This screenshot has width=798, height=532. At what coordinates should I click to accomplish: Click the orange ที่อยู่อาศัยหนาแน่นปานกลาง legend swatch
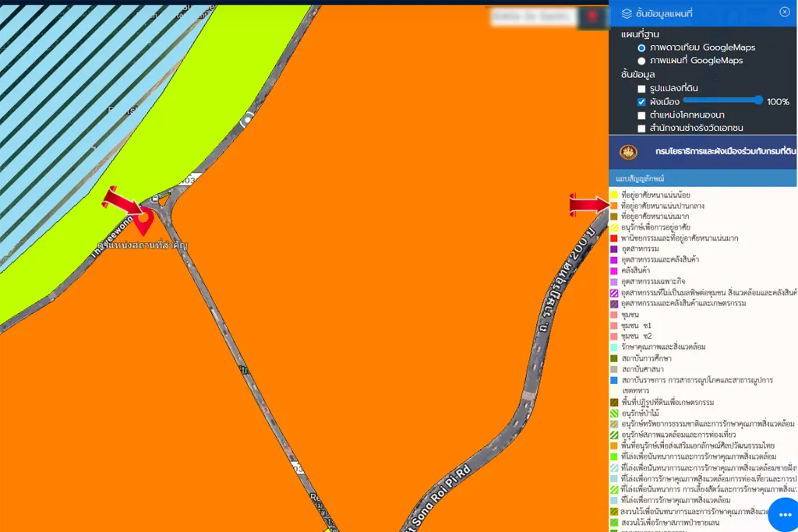point(614,206)
